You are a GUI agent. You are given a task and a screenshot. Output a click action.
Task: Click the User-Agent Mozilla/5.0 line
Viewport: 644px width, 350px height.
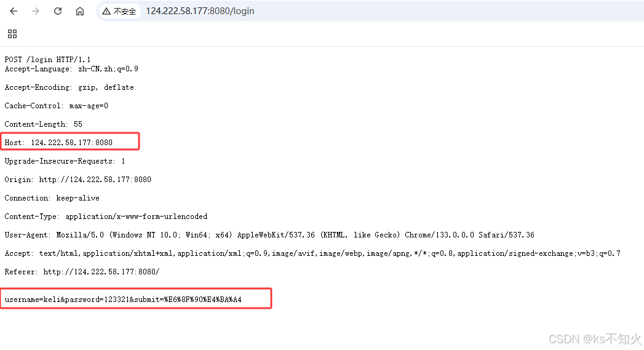click(x=269, y=235)
